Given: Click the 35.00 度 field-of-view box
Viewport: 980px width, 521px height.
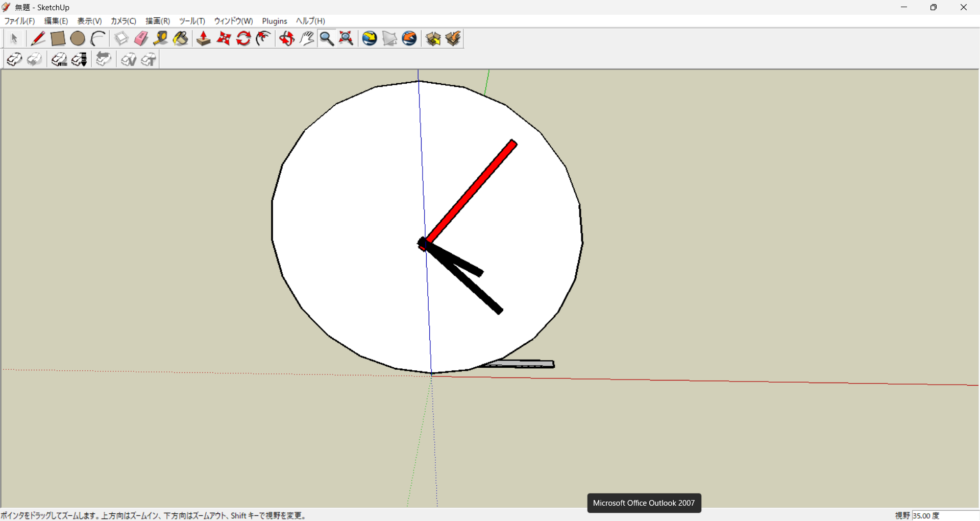Looking at the screenshot, I should pos(945,515).
